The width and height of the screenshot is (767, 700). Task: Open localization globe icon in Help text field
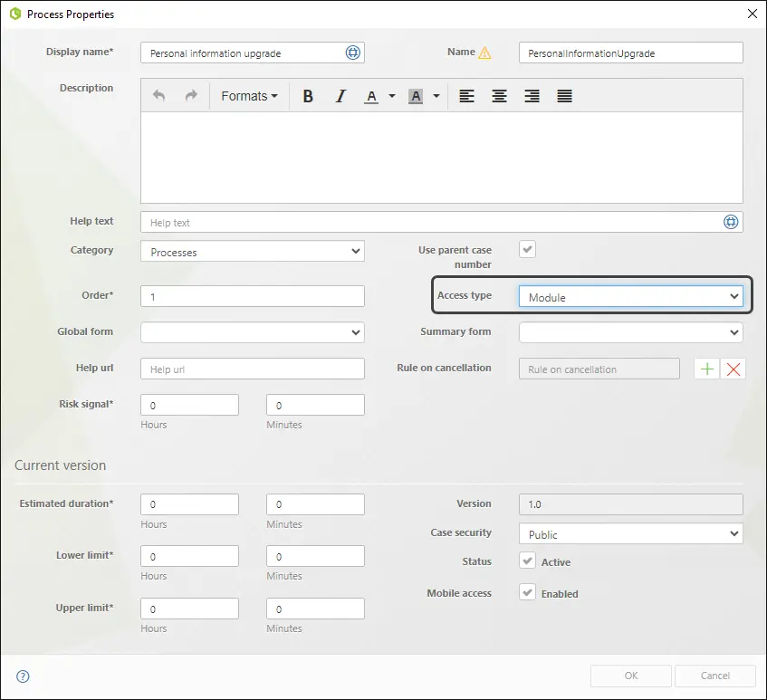click(x=731, y=222)
